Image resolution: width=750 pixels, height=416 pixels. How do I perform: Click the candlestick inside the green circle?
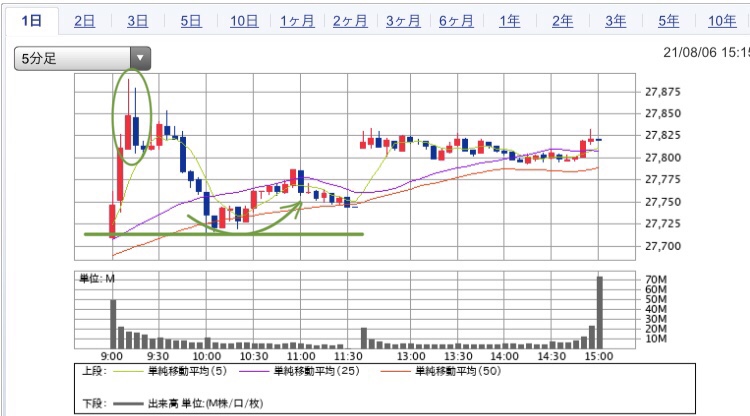pos(130,128)
